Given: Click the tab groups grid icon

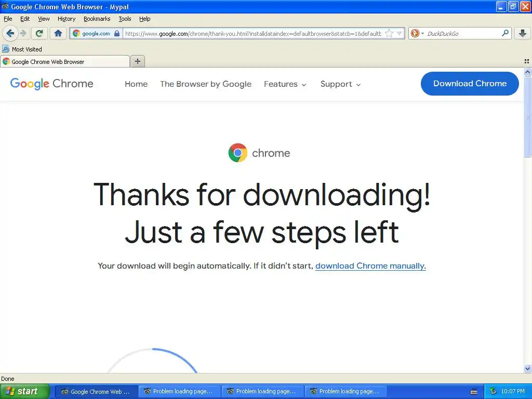Looking at the screenshot, I should coord(527,61).
